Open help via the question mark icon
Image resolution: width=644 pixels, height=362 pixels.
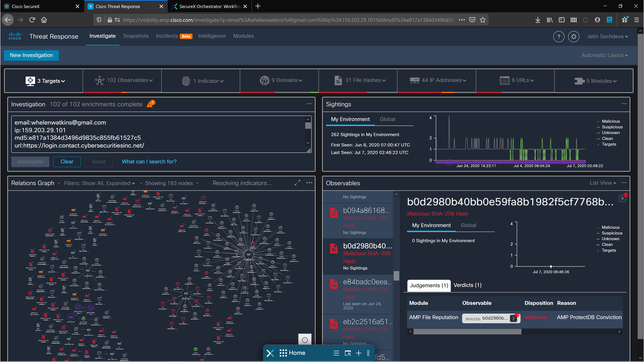click(559, 37)
